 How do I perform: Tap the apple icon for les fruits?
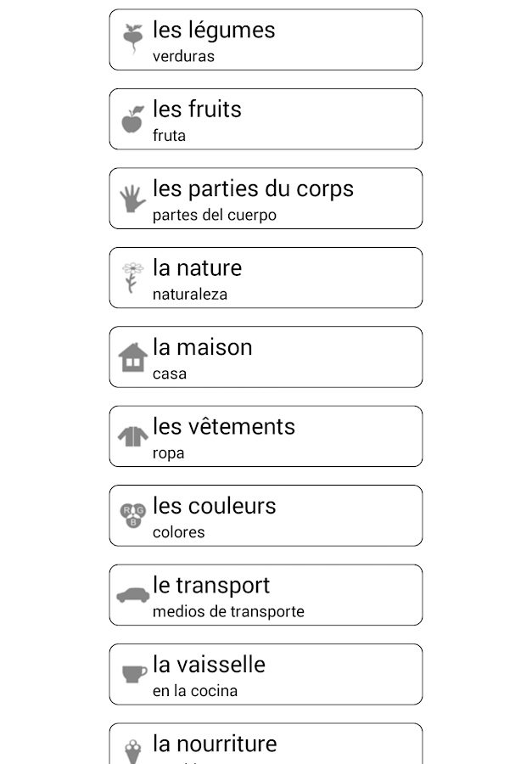tap(132, 119)
